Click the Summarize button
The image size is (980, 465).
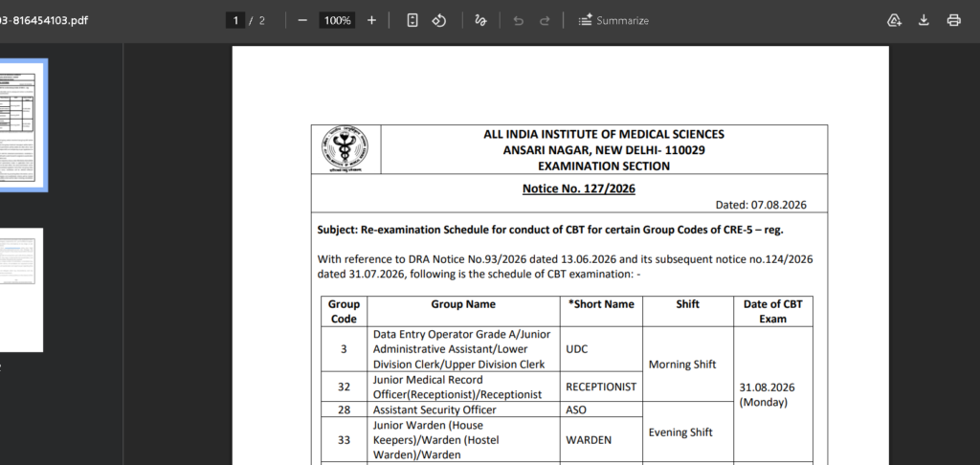(613, 21)
